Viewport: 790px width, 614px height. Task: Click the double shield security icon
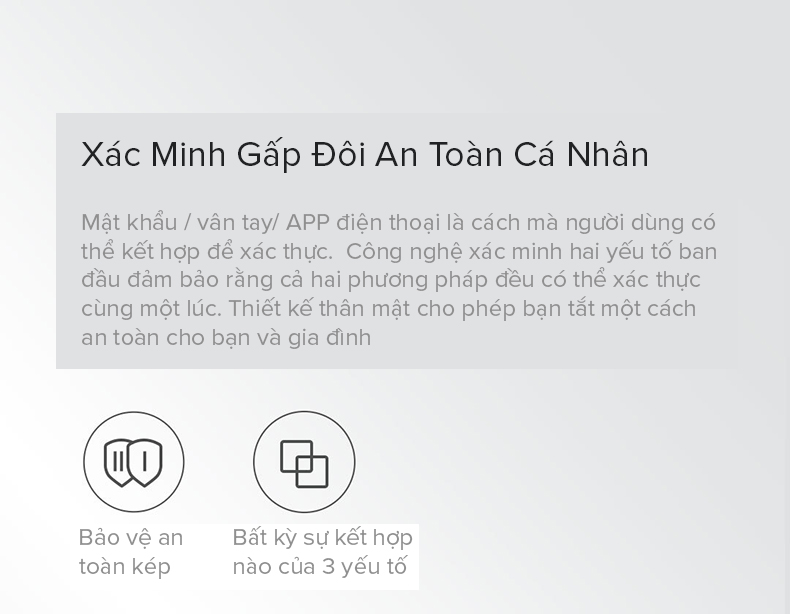coord(134,462)
